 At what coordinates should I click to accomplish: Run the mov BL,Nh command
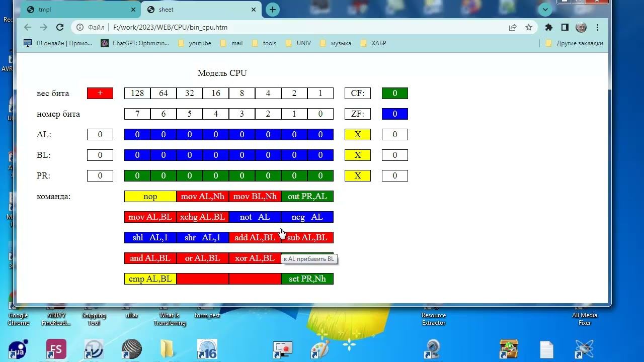tap(255, 197)
